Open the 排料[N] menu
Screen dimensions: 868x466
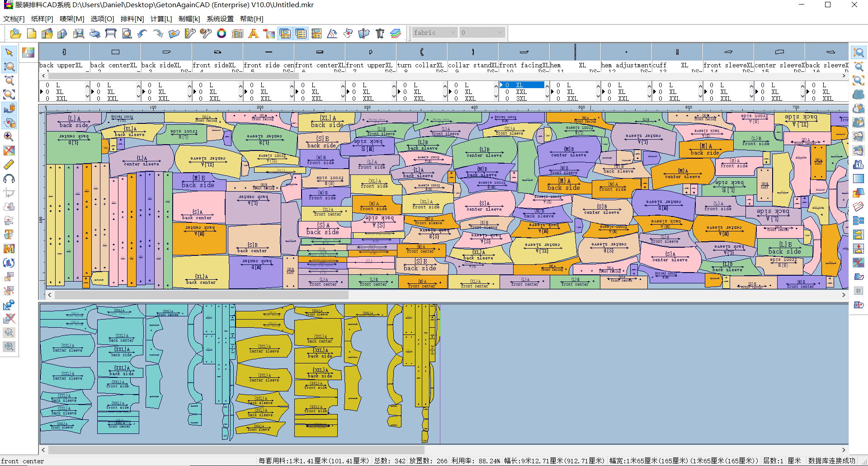(x=132, y=19)
